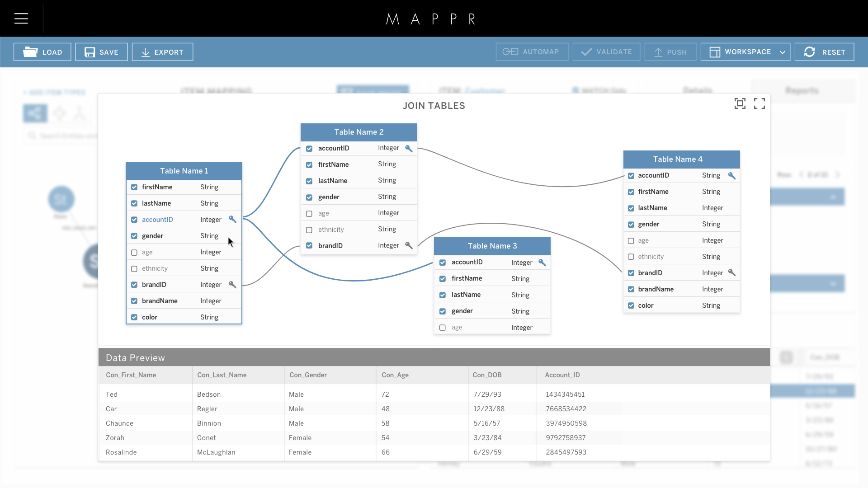
Task: Click the lastName field in Table Name 3
Action: pyautogui.click(x=492, y=295)
